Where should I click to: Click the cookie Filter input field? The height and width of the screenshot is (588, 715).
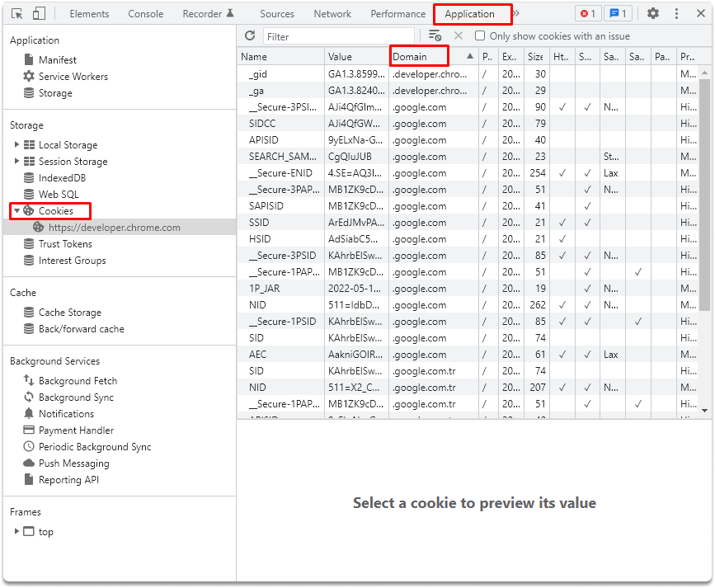(338, 36)
